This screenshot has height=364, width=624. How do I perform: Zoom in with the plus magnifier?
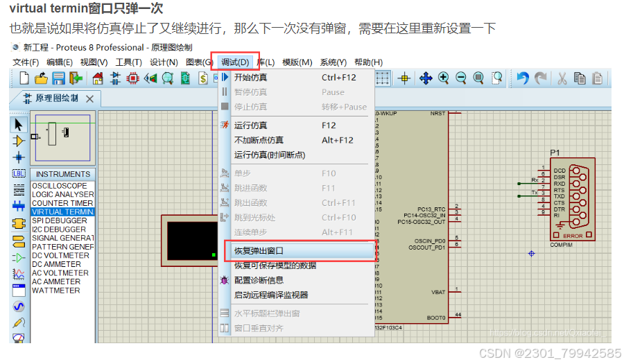(443, 78)
